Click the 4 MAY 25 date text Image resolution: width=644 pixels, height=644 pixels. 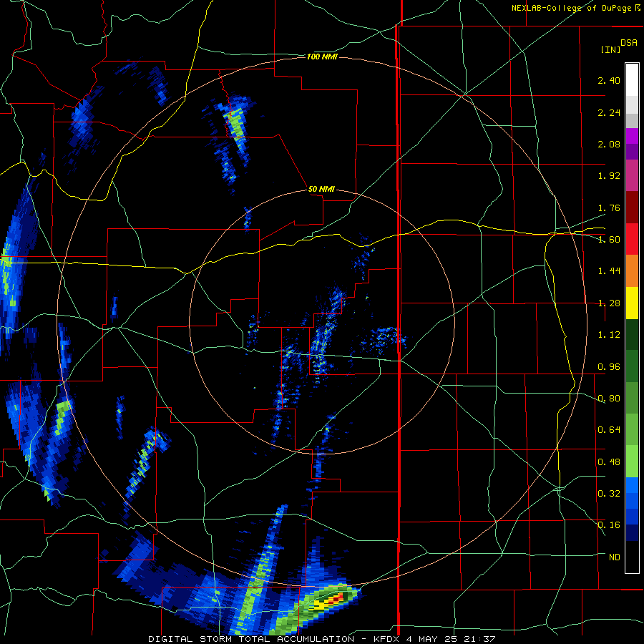click(431, 639)
